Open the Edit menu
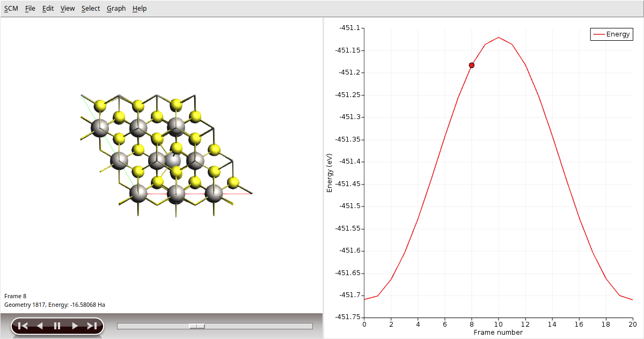This screenshot has width=644, height=339. [48, 9]
